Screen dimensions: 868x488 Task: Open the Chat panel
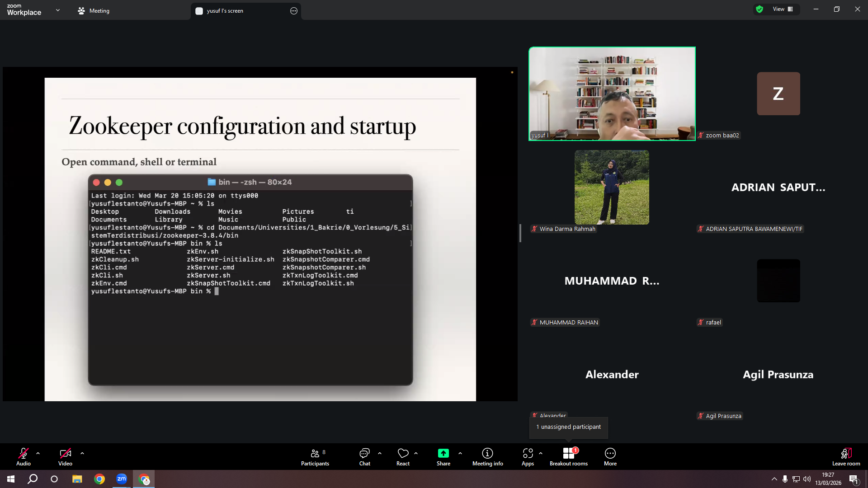tap(365, 456)
